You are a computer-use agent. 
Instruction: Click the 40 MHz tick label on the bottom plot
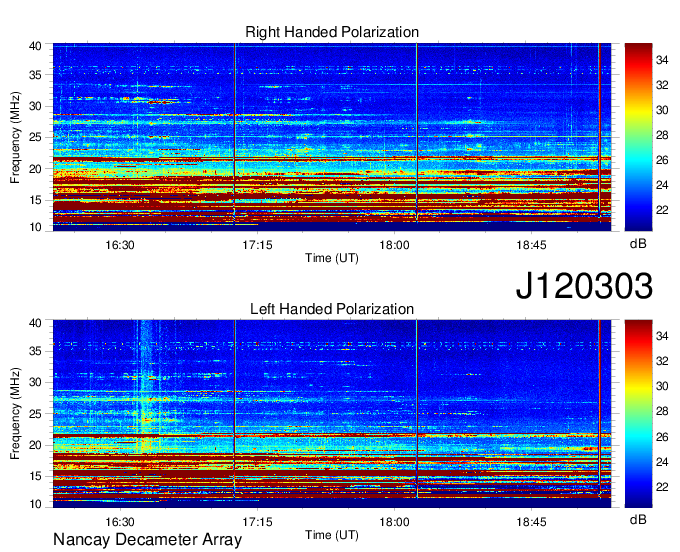coord(35,323)
